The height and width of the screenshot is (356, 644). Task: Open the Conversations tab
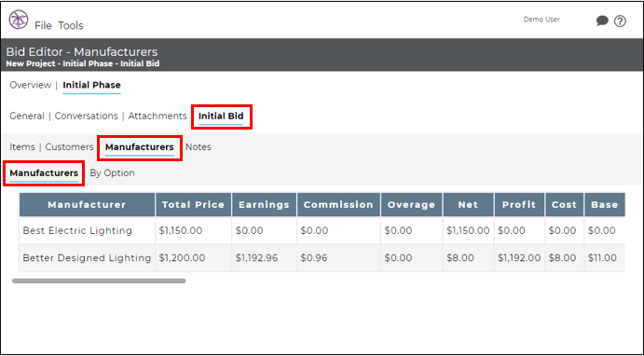click(87, 116)
